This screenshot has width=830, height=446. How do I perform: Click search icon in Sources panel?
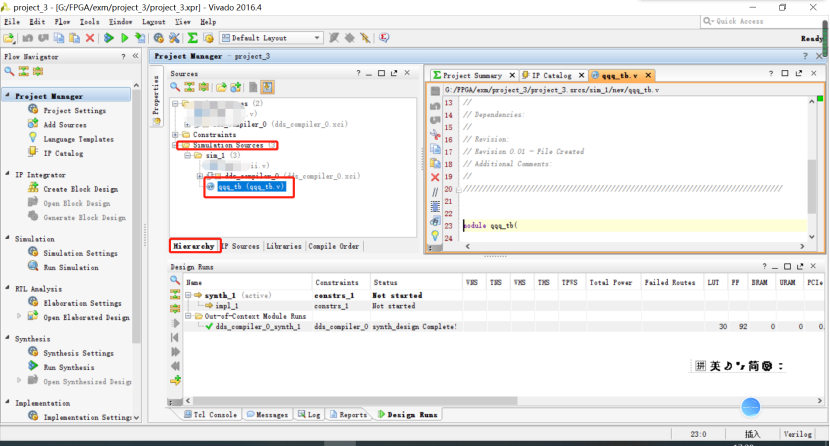[175, 87]
